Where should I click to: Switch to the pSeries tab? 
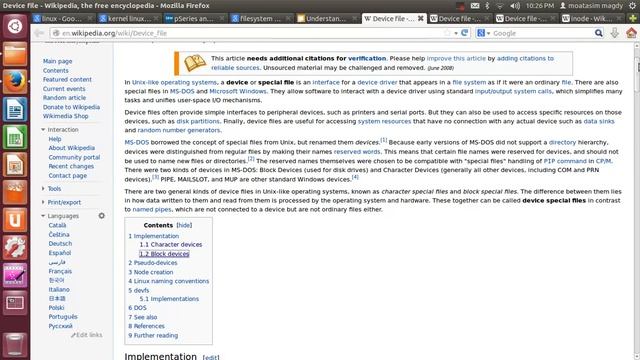195,18
